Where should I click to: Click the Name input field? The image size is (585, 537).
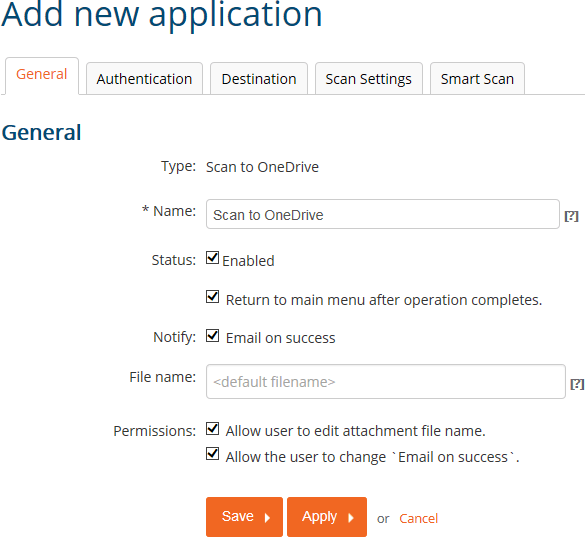[x=383, y=214]
